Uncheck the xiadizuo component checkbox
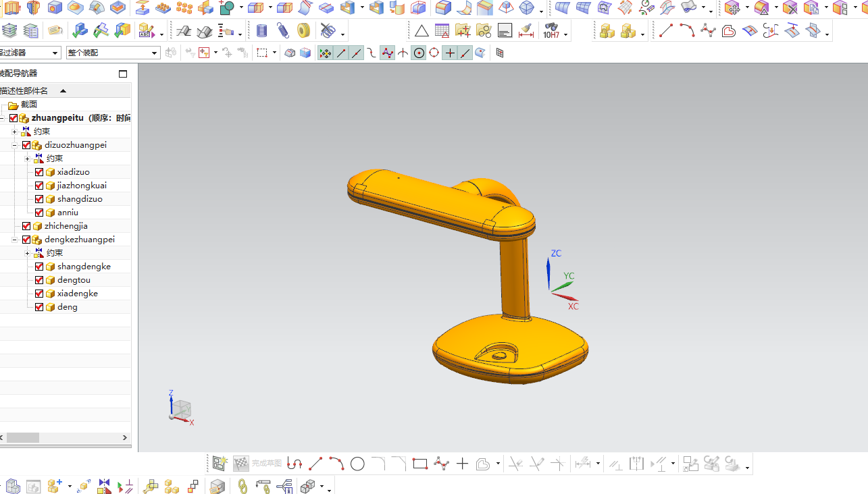The image size is (868, 494). [x=39, y=172]
